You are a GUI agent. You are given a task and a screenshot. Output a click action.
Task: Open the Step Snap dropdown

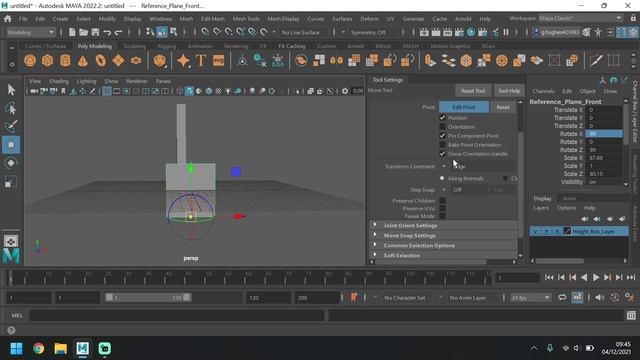pos(464,190)
